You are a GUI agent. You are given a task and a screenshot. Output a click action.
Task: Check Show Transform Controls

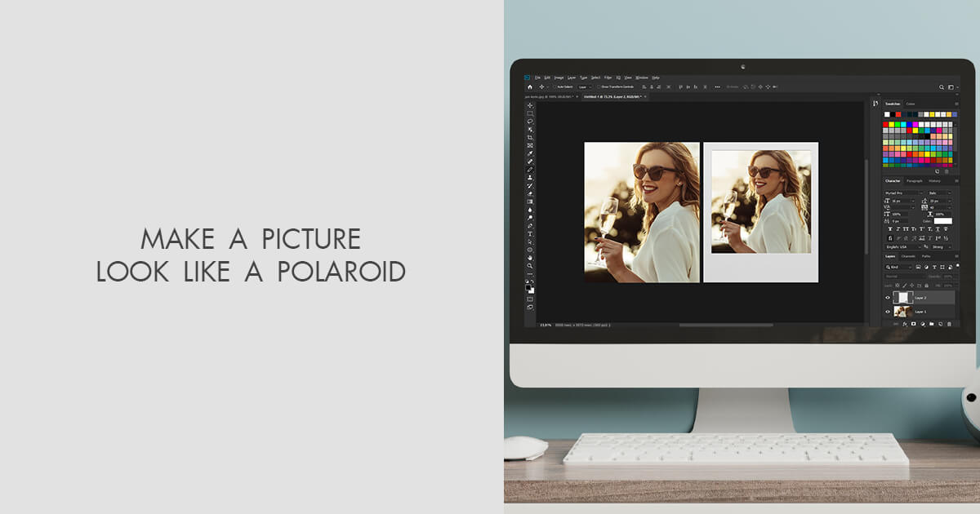point(599,87)
